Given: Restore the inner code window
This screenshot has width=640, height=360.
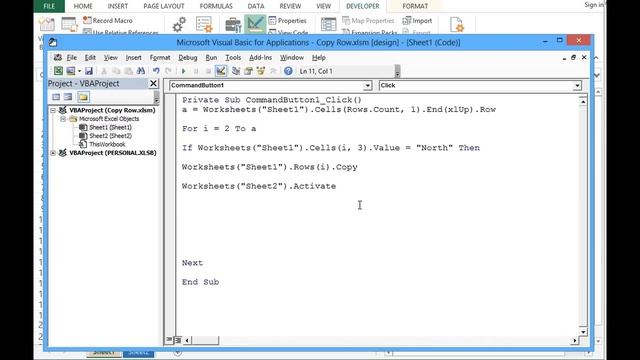Looking at the screenshot, I should pos(573,58).
